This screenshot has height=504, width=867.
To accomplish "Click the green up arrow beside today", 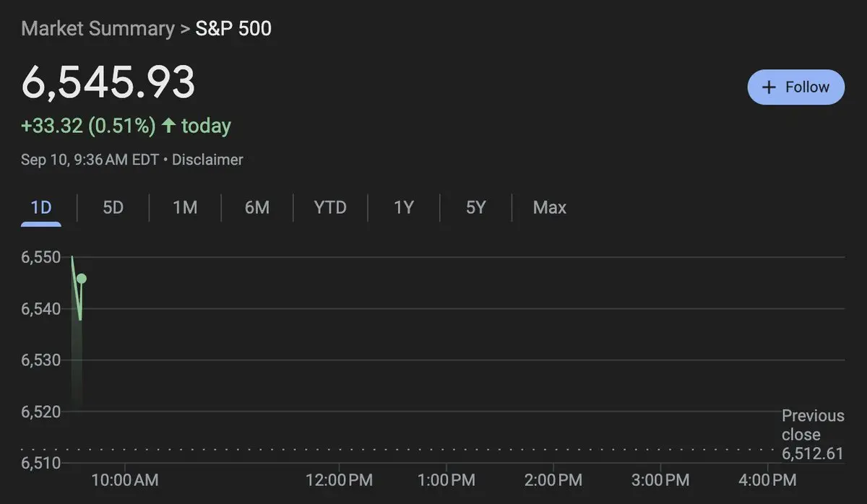I will (x=168, y=126).
